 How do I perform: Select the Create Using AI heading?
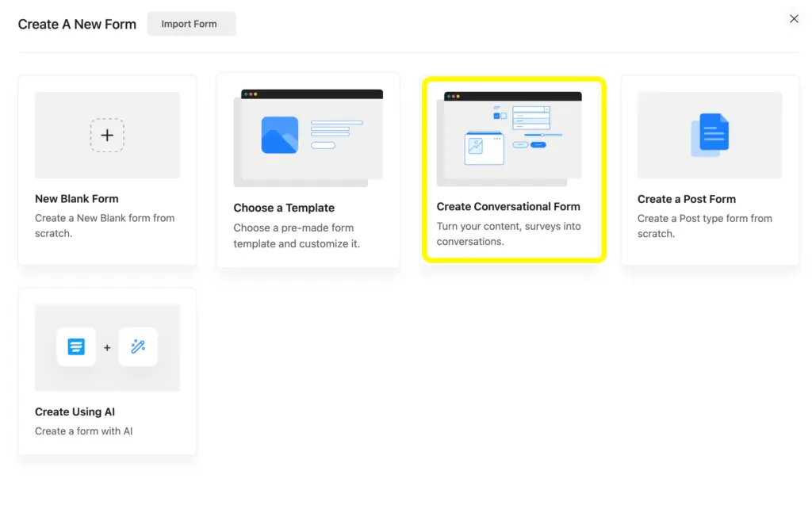[x=75, y=411]
